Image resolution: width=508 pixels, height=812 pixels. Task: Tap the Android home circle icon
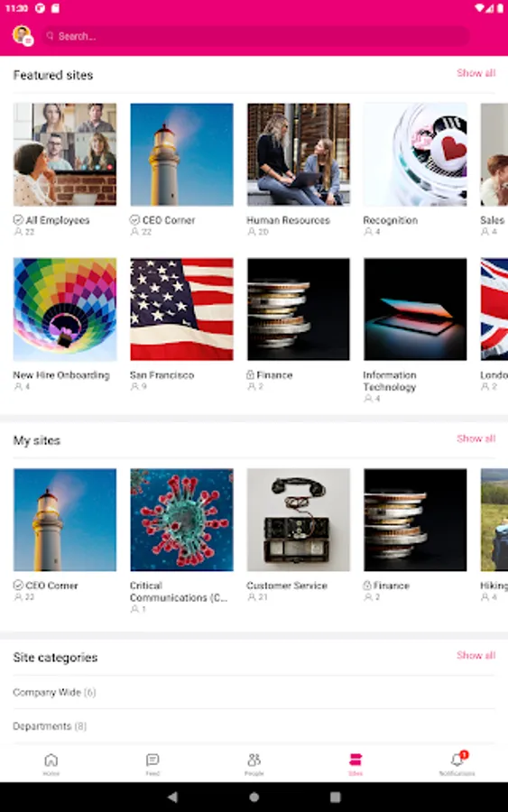(x=254, y=797)
